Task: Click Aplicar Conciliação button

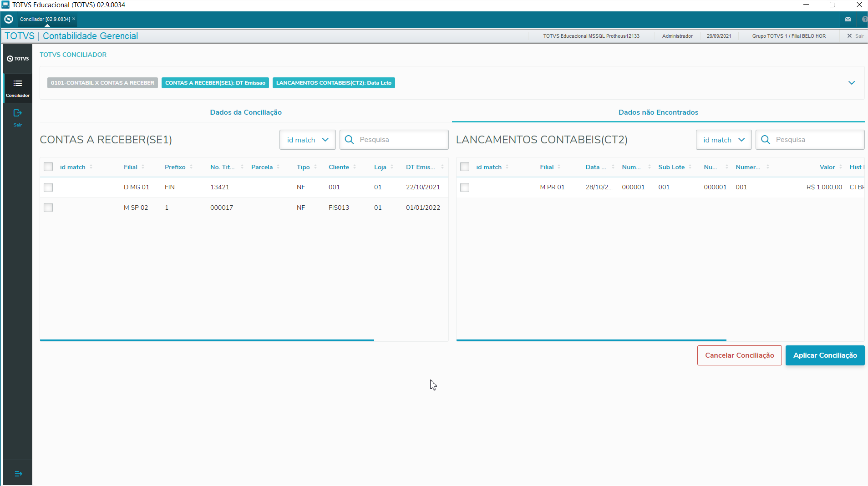Action: click(x=825, y=355)
